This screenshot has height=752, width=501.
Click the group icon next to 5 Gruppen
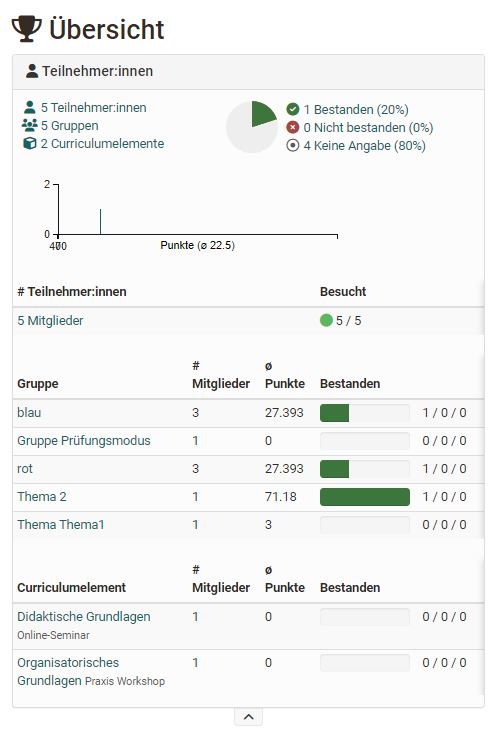pos(29,125)
